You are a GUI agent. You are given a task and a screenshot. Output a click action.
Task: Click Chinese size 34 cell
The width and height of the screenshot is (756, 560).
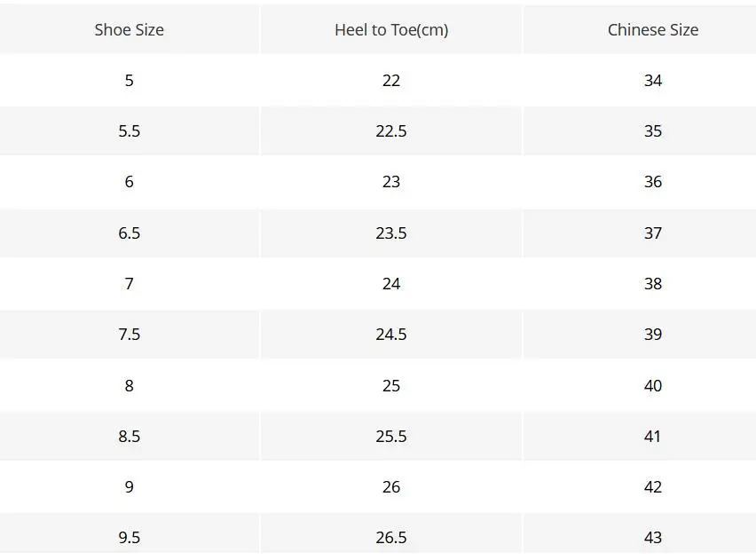[653, 81]
